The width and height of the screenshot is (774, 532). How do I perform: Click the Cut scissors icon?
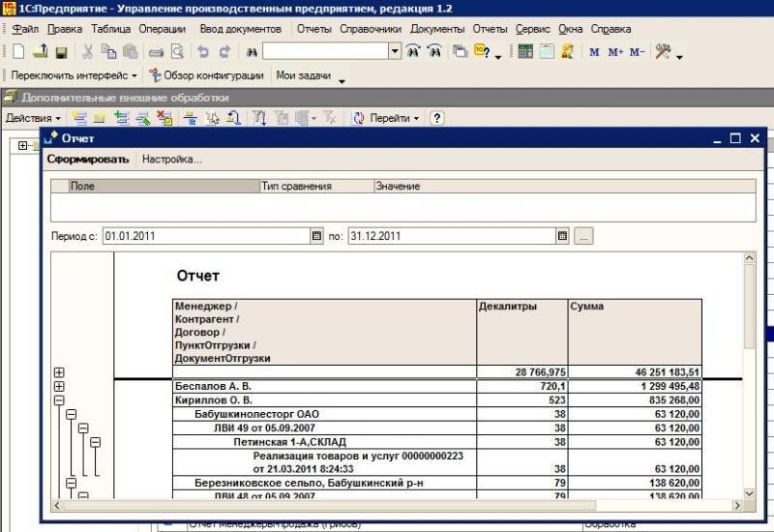(x=87, y=52)
